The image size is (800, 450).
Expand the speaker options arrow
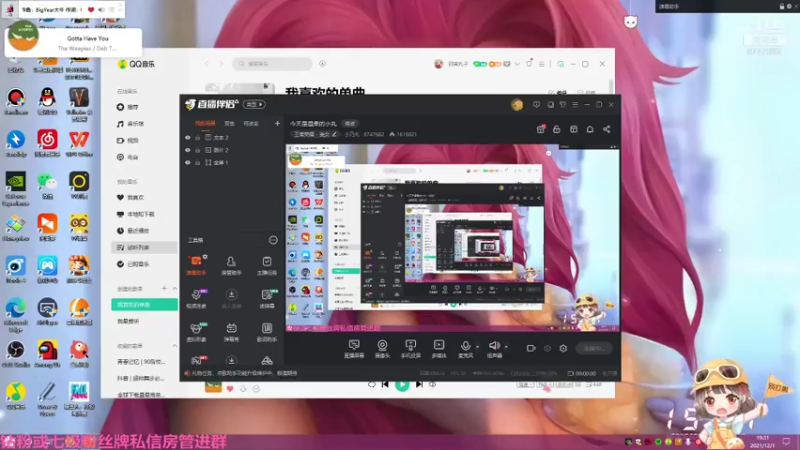tap(506, 347)
